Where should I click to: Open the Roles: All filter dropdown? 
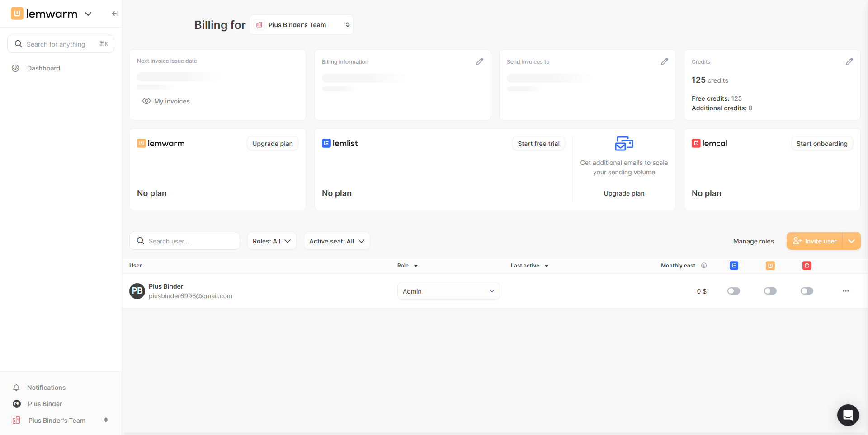click(271, 241)
